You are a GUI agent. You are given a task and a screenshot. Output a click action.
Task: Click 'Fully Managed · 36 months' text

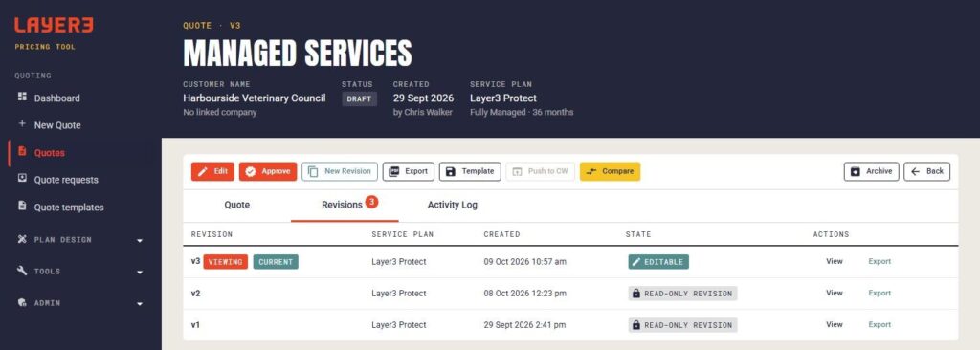522,113
